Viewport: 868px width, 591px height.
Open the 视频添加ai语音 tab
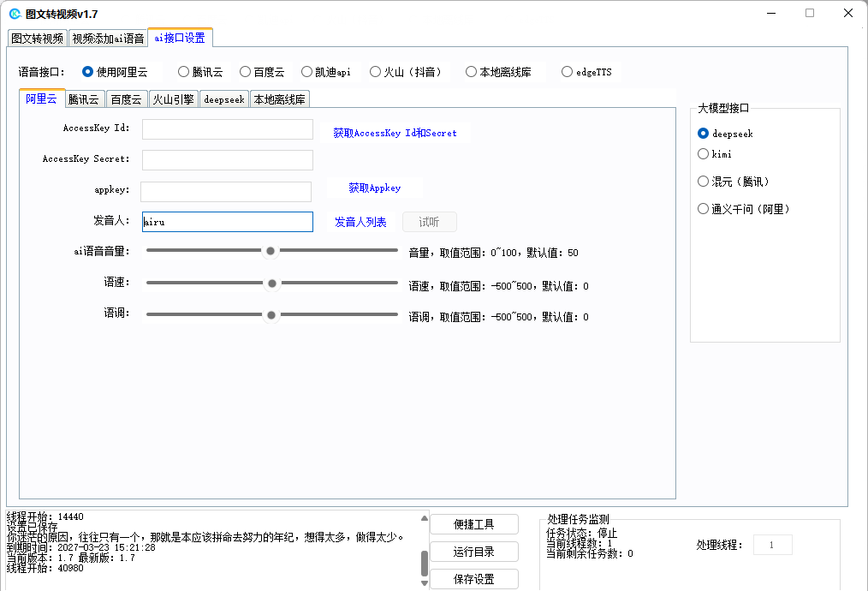[108, 39]
